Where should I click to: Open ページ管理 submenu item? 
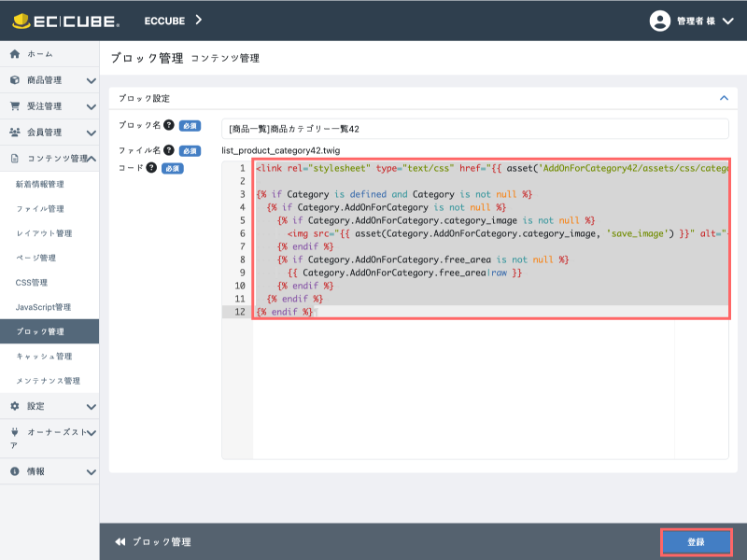(35, 258)
